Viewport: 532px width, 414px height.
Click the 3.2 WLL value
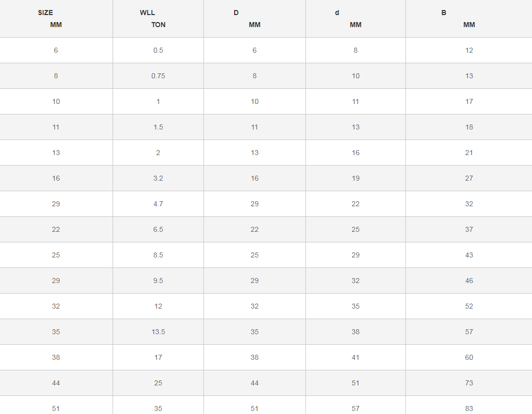point(158,178)
